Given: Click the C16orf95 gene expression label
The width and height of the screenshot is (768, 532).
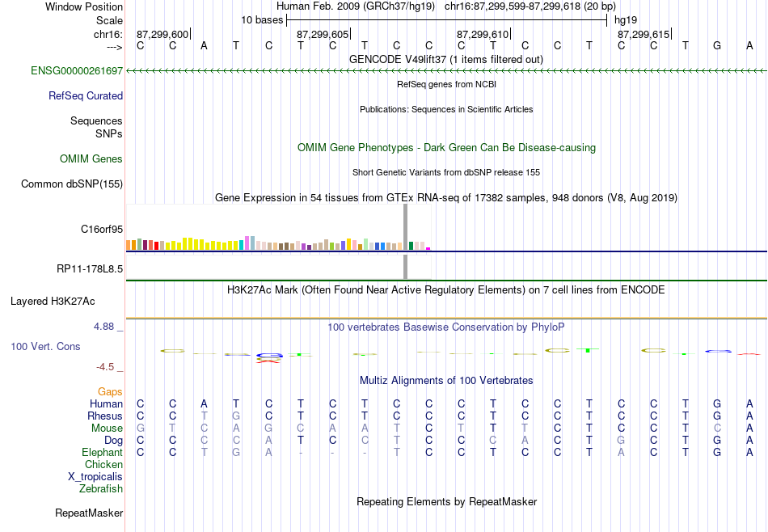Looking at the screenshot, I should tap(102, 229).
